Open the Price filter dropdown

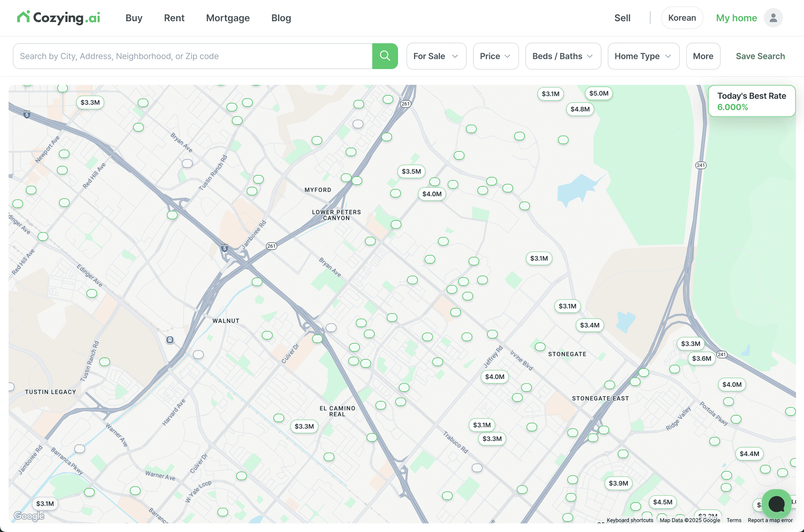click(495, 56)
